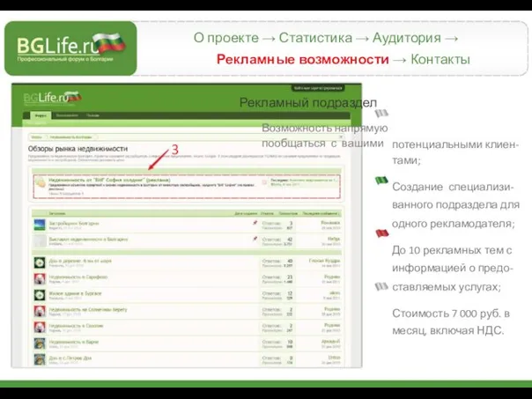This screenshot has width=532, height=399.
Task: Sort threads by Дата создания column header
Action: point(246,213)
